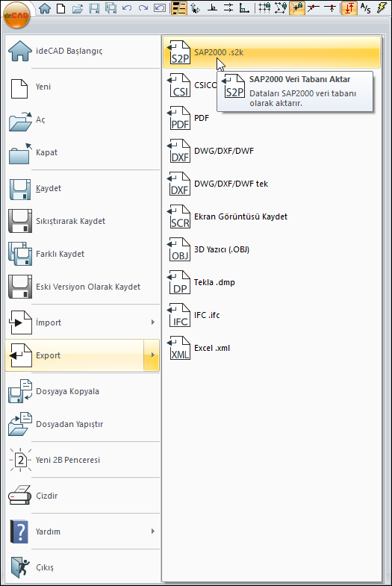Click the angle coordinate toolbar icon
This screenshot has width=392, height=586.
(244, 8)
